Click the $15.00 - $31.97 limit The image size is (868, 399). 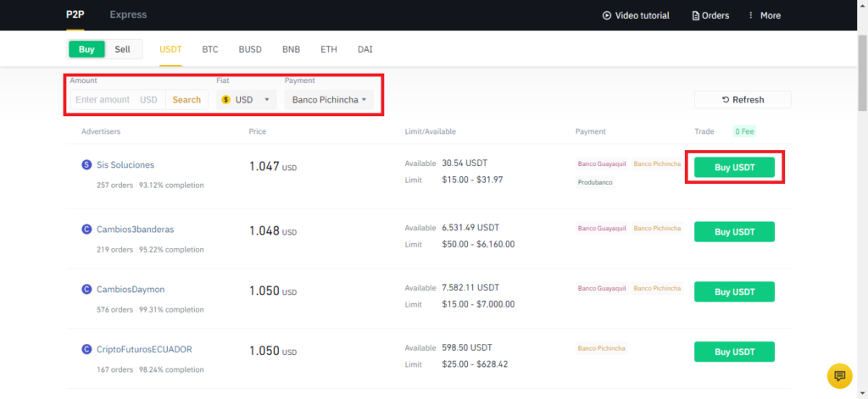[x=472, y=180]
